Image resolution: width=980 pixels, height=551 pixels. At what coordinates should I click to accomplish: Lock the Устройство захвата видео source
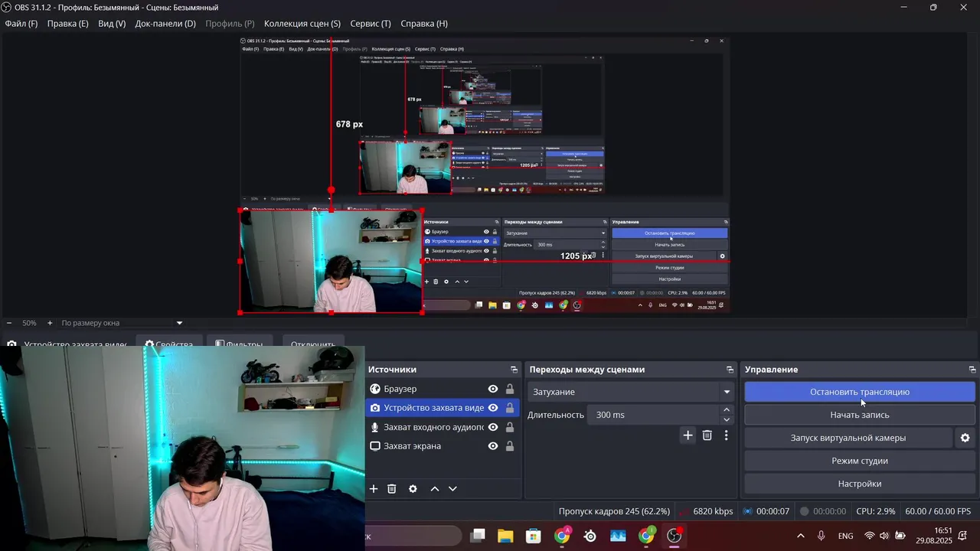point(510,408)
